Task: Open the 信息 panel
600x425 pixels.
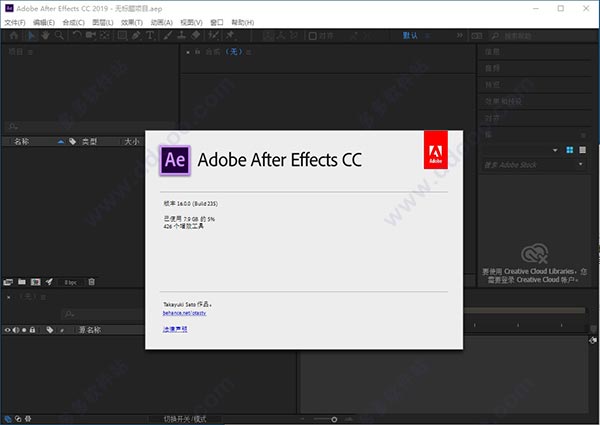Action: 492,52
